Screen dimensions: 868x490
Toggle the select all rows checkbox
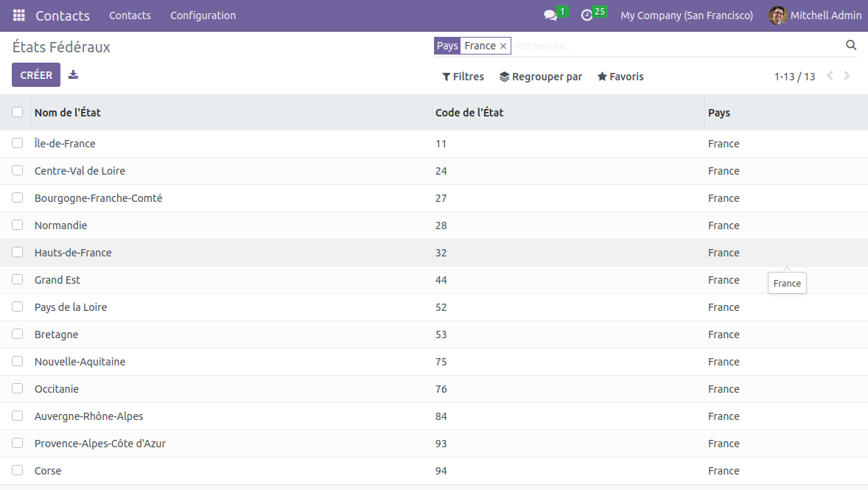(x=18, y=113)
